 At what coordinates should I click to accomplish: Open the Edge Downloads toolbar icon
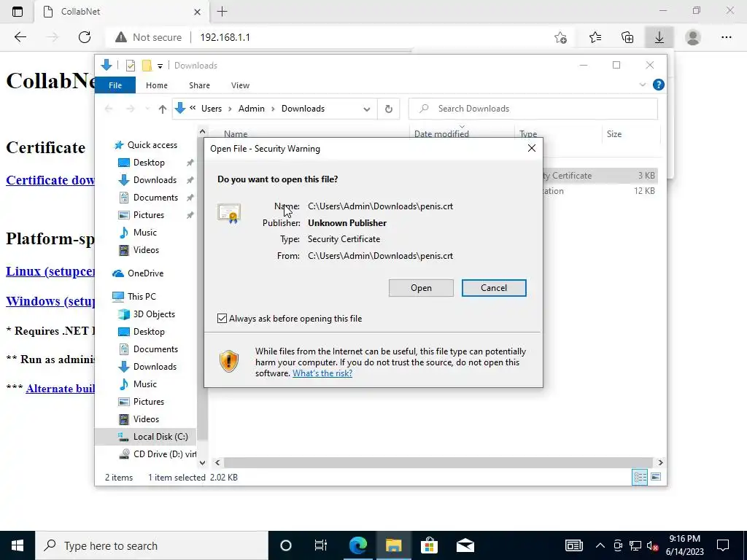(659, 37)
